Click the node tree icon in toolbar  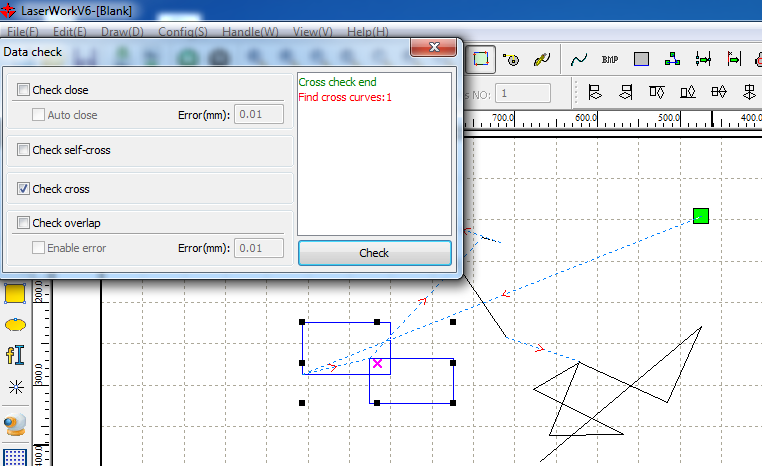point(673,59)
